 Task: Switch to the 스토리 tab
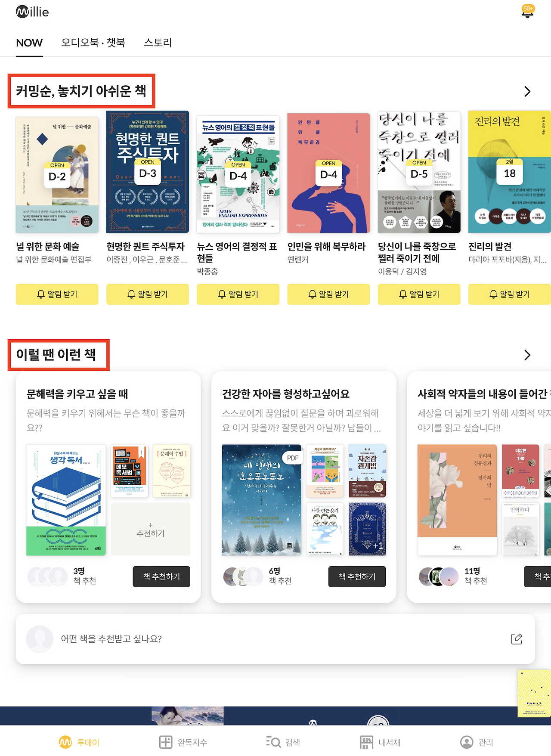tap(158, 43)
